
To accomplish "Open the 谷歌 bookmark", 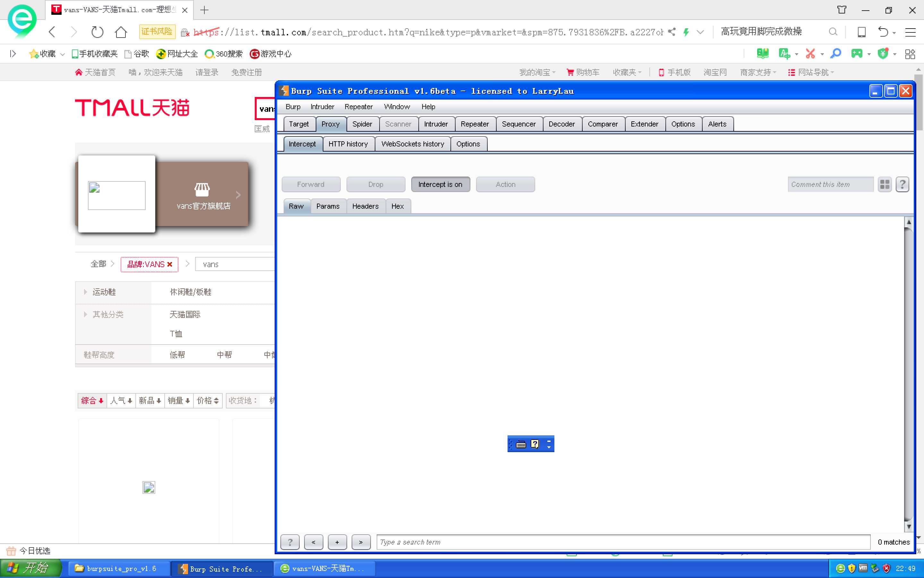I will pyautogui.click(x=137, y=54).
